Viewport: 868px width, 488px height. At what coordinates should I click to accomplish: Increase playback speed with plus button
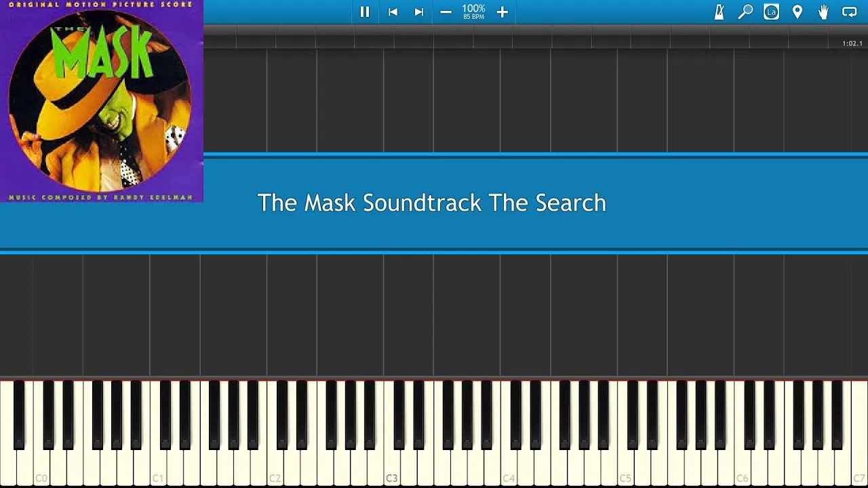(502, 12)
